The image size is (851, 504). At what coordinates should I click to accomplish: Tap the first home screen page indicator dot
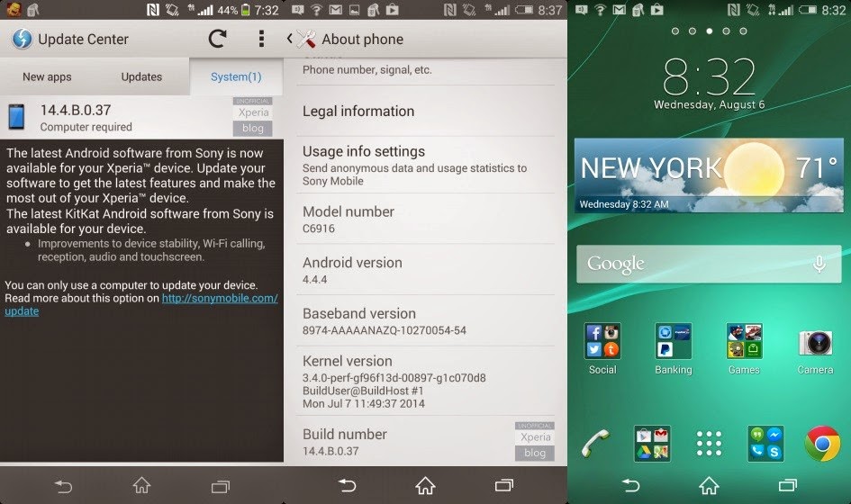pos(675,31)
